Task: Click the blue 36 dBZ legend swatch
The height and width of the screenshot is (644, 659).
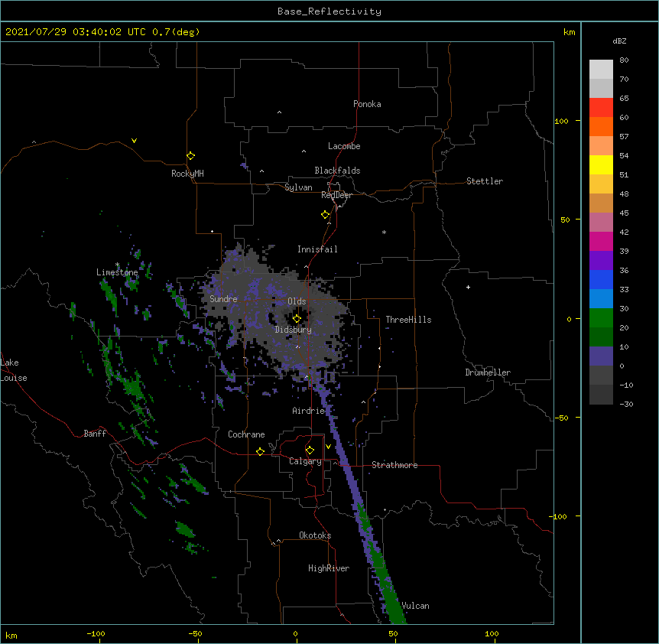Action: tap(601, 279)
